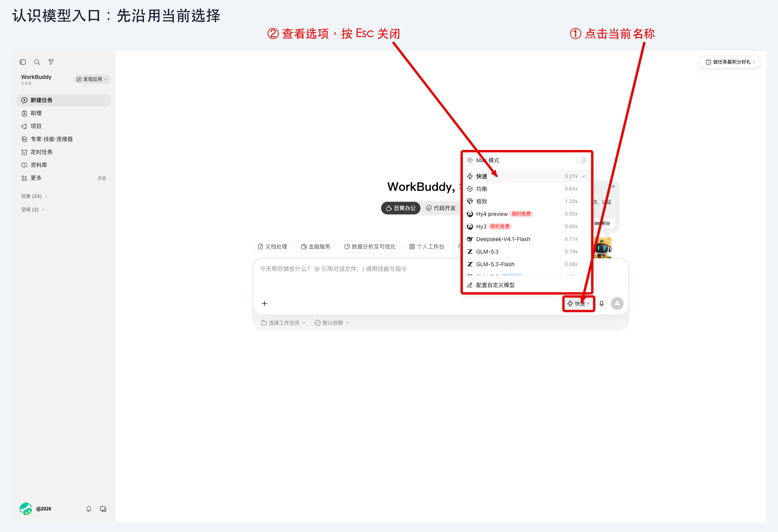Open 定时任务 in the sidebar
This screenshot has width=778, height=532.
click(64, 152)
